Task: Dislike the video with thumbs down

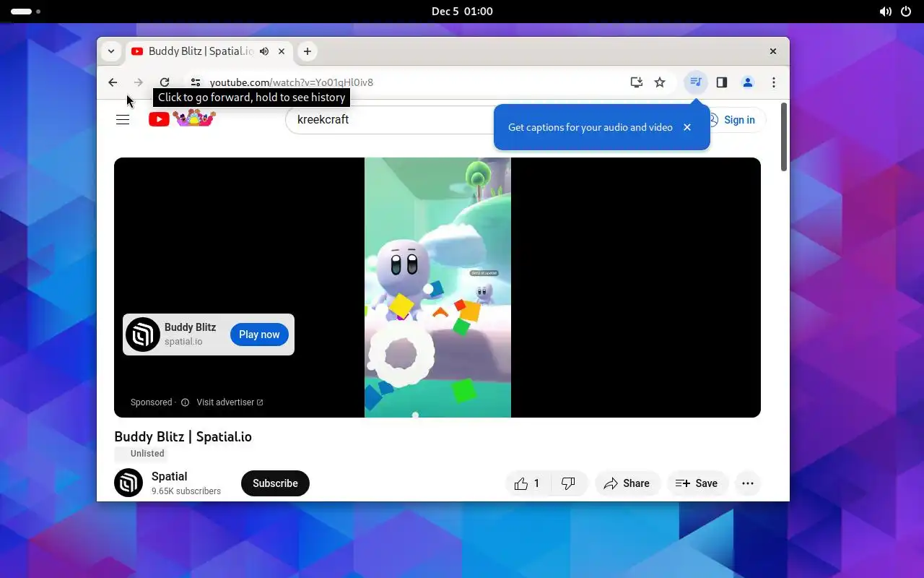Action: click(569, 483)
